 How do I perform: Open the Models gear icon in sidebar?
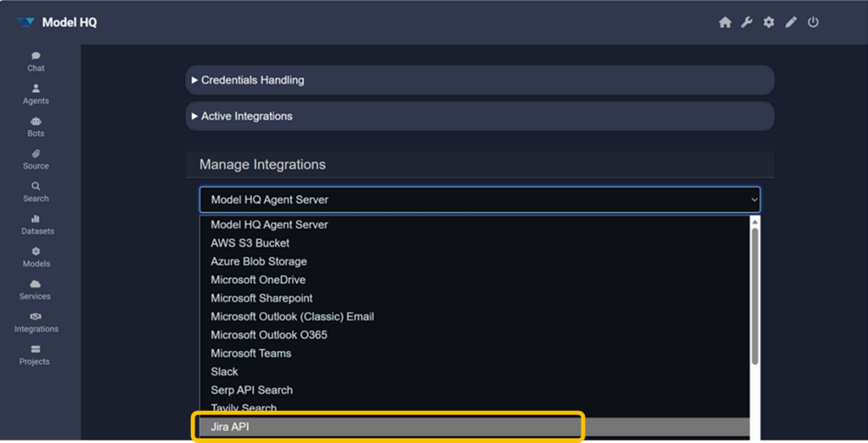(x=36, y=251)
